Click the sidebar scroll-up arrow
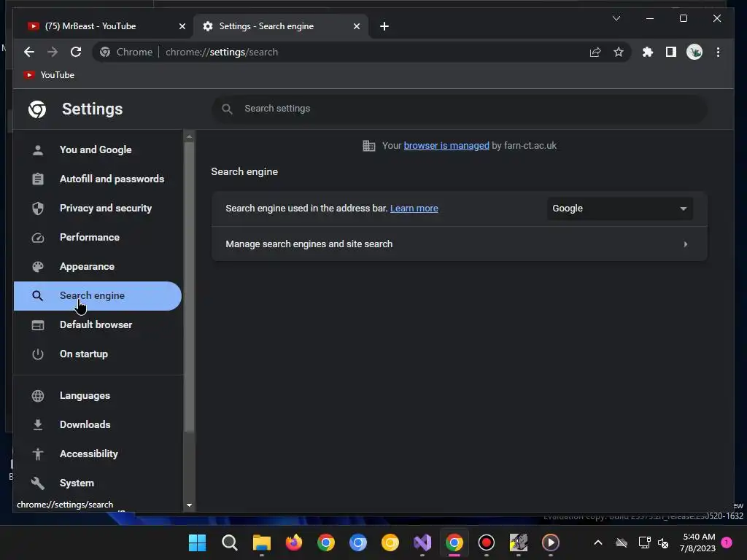747x560 pixels. (x=189, y=136)
